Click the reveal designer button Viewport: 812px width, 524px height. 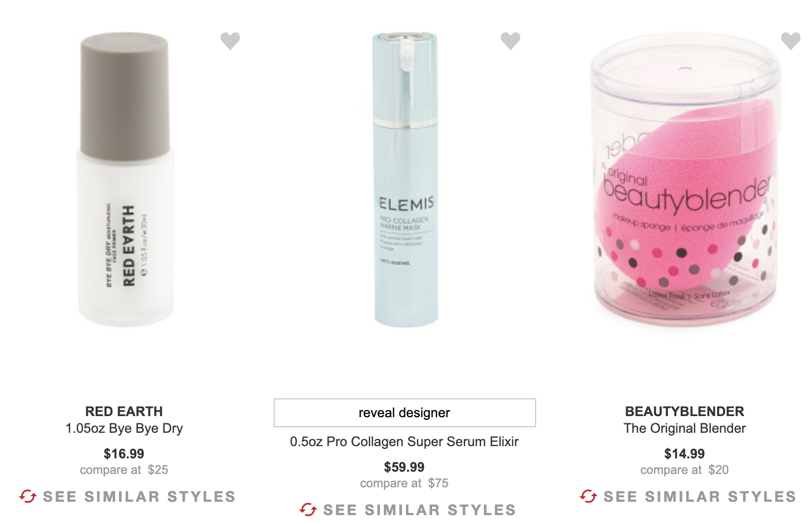click(404, 413)
